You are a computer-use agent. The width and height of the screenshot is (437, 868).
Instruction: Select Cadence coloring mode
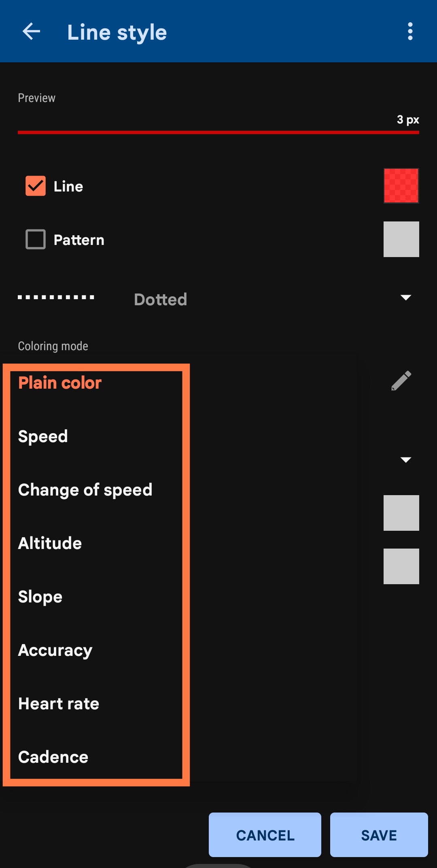point(53,757)
